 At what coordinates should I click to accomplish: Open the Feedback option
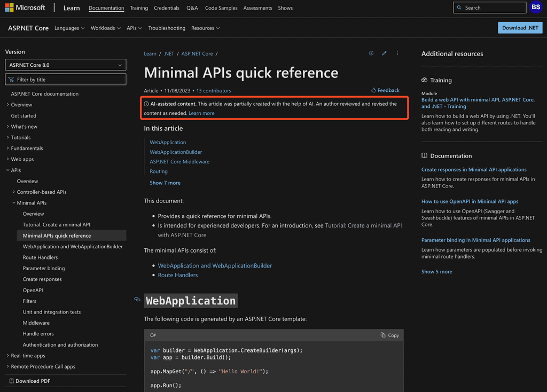tap(385, 90)
